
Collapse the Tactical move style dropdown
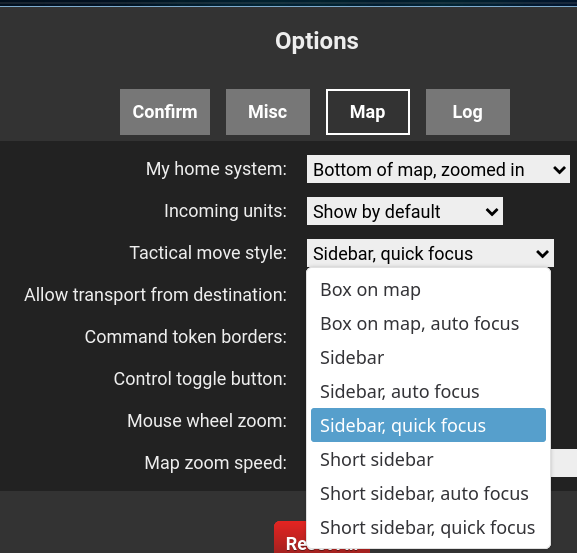pyautogui.click(x=430, y=253)
